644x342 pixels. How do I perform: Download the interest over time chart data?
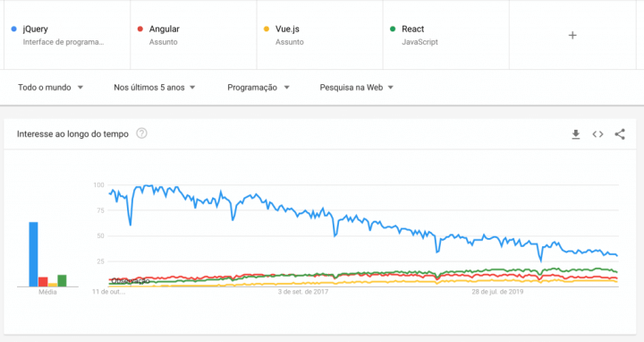coord(576,134)
